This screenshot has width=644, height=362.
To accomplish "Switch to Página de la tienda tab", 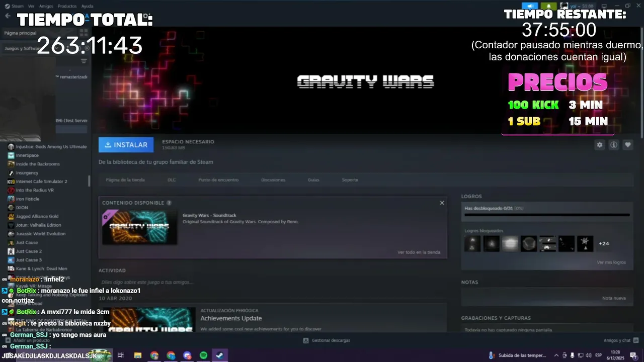I will [125, 180].
